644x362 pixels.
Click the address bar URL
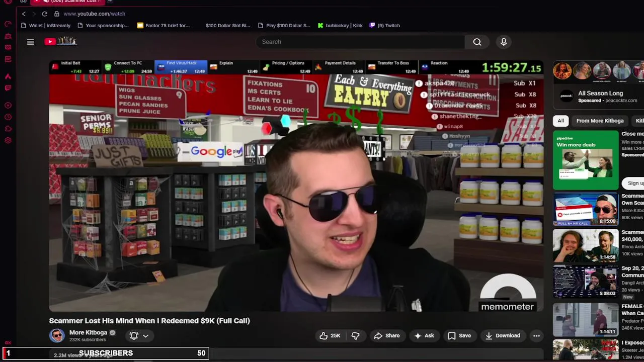[95, 14]
